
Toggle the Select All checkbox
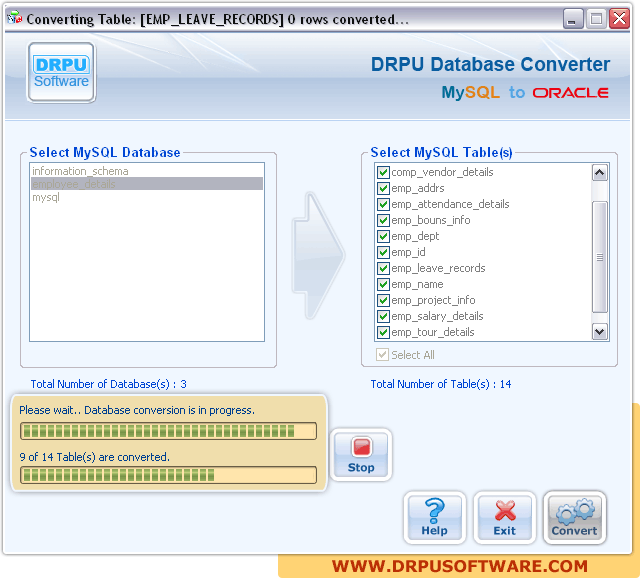click(382, 355)
